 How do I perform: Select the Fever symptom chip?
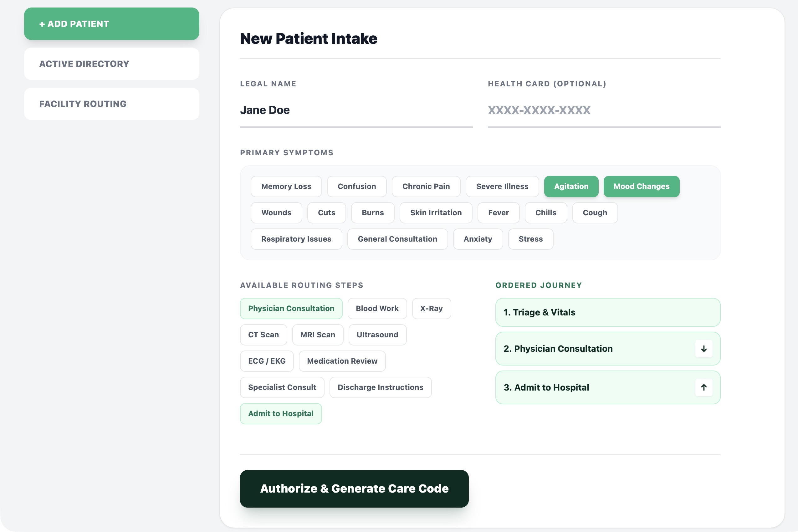coord(498,213)
